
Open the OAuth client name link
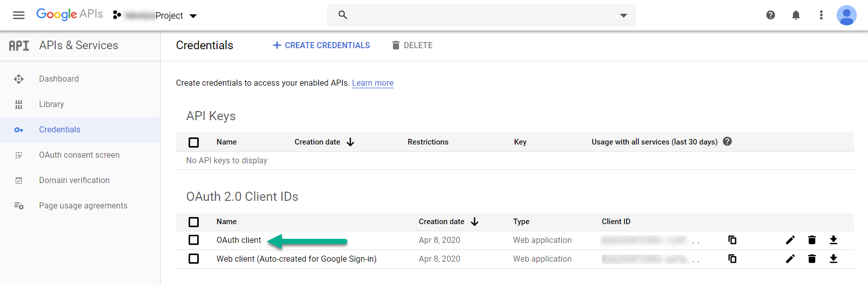pos(239,240)
